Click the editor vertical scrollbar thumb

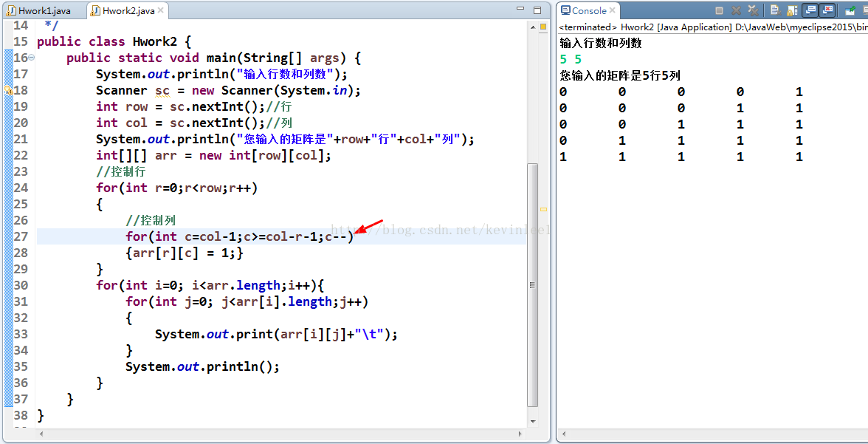tap(533, 284)
